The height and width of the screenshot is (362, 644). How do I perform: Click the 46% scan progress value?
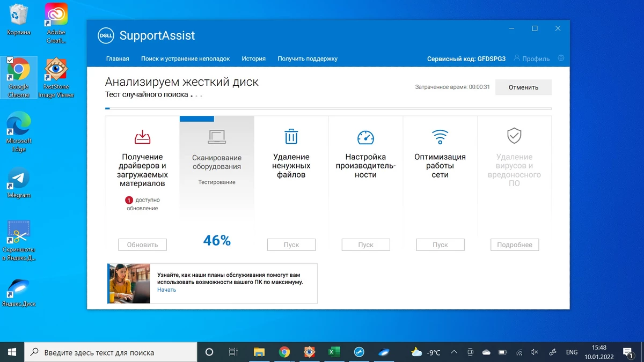click(217, 241)
